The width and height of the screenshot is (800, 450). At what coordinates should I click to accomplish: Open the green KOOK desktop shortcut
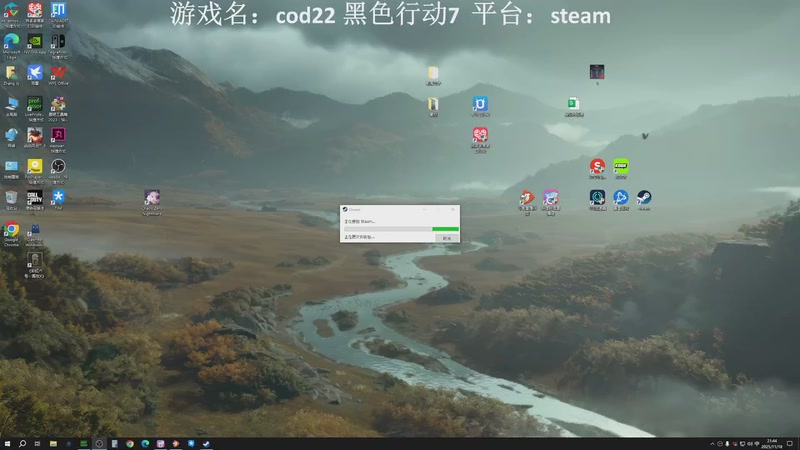[620, 166]
